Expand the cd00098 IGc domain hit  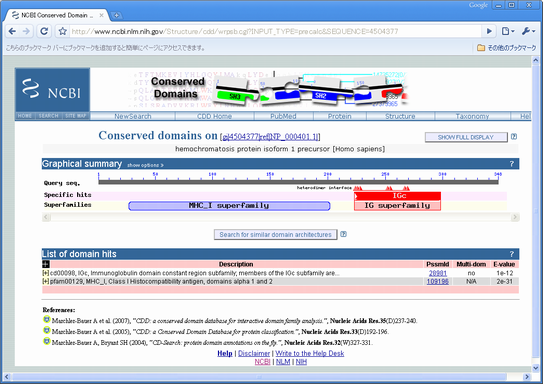click(x=46, y=273)
